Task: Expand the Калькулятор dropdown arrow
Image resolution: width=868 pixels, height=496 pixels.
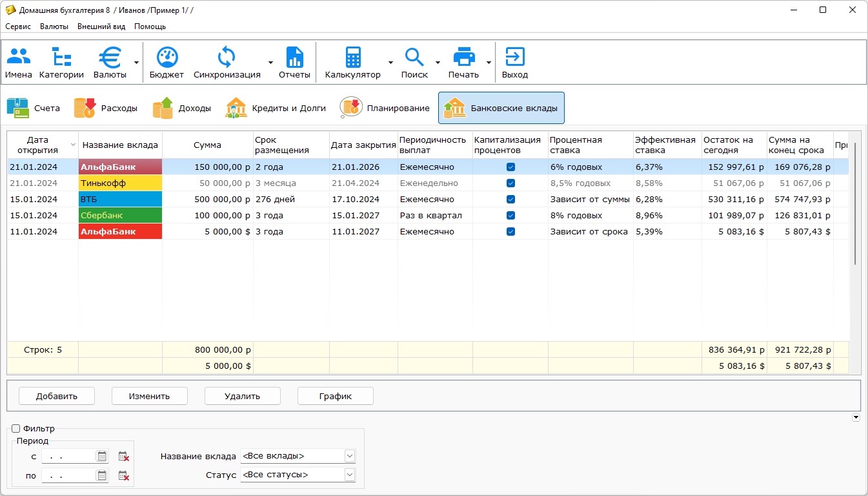Action: click(390, 63)
